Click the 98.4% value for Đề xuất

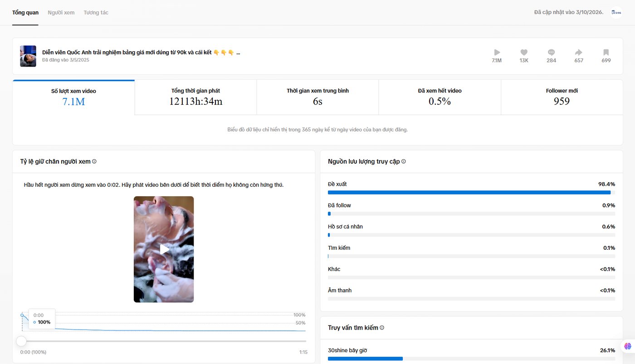pyautogui.click(x=607, y=184)
